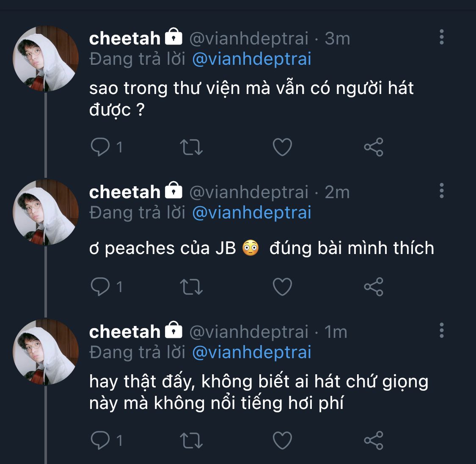Reply to the library singing tweet
Viewport: 476px width, 464px height.
(100, 147)
